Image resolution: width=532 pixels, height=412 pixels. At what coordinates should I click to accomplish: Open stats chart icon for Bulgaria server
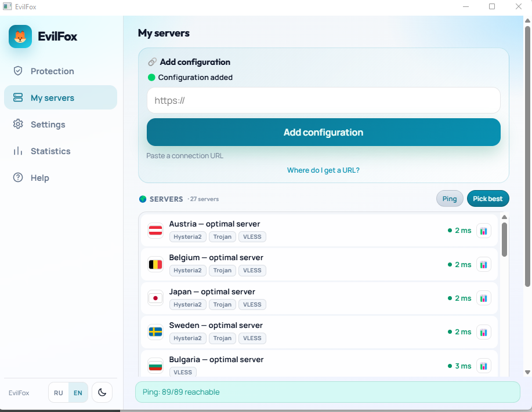click(x=484, y=366)
